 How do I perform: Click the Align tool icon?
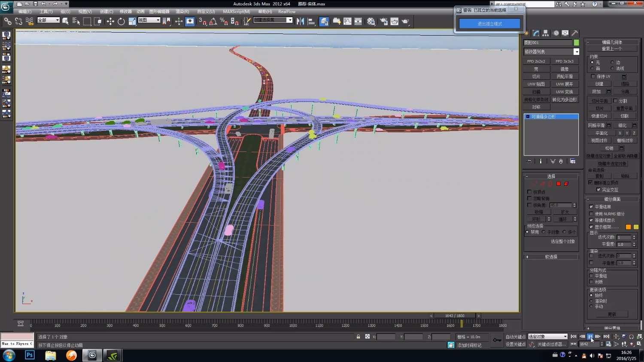tap(311, 21)
